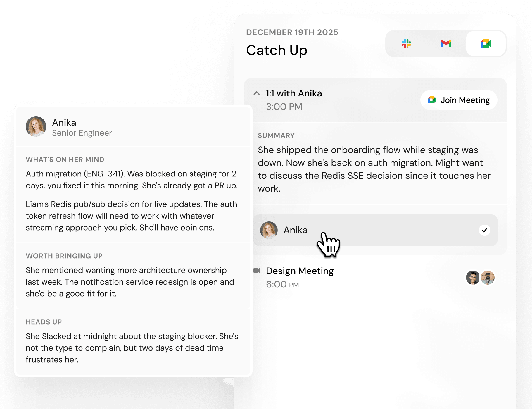Click the video camera icon beside Design Meeting

pyautogui.click(x=257, y=271)
